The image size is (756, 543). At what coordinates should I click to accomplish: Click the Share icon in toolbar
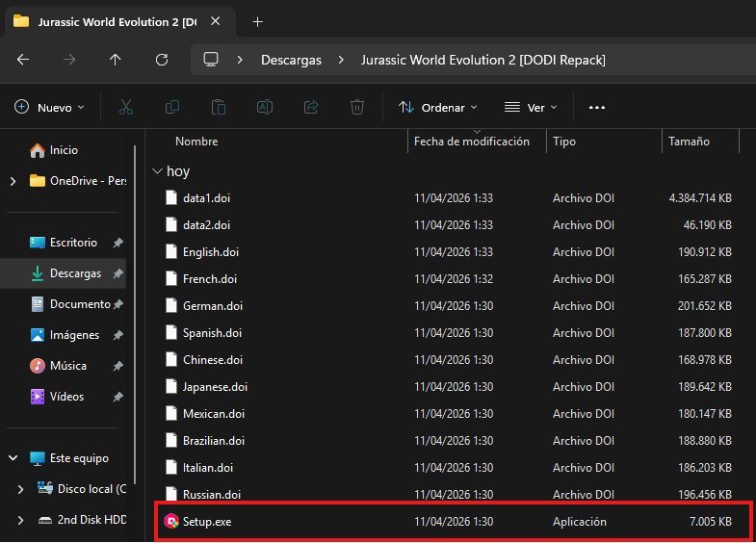pyautogui.click(x=311, y=107)
